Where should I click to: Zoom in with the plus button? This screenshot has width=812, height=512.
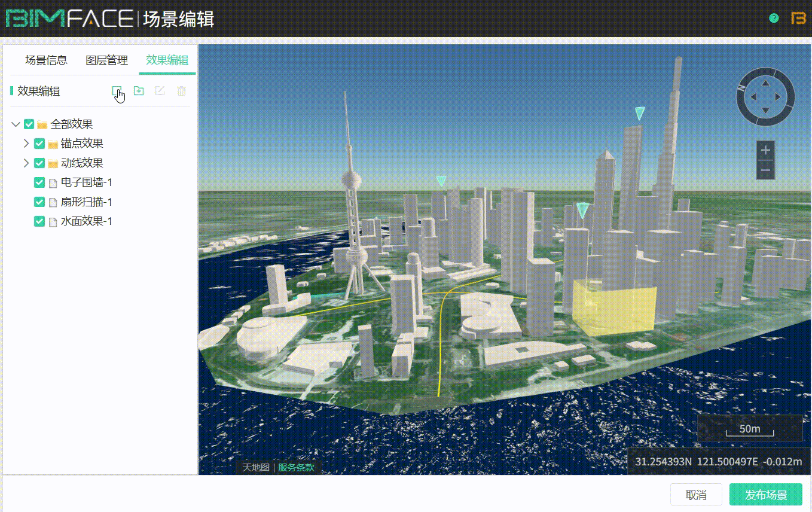point(765,151)
